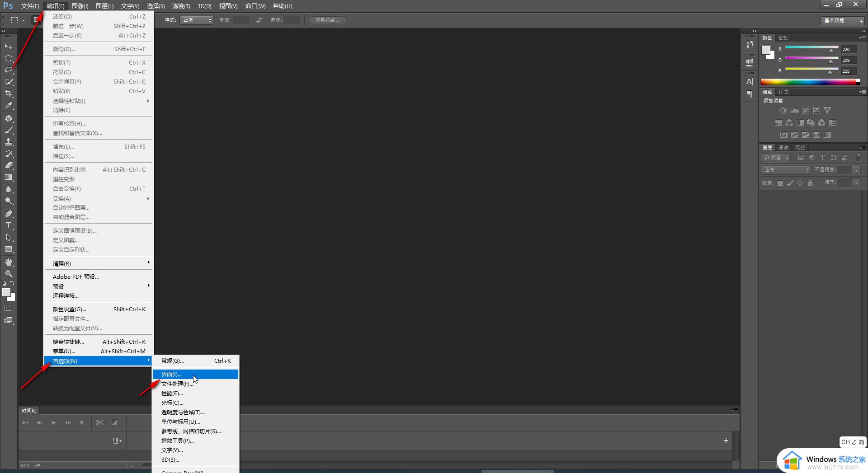Select the Clone Stamp tool
The height and width of the screenshot is (473, 868).
[9, 142]
